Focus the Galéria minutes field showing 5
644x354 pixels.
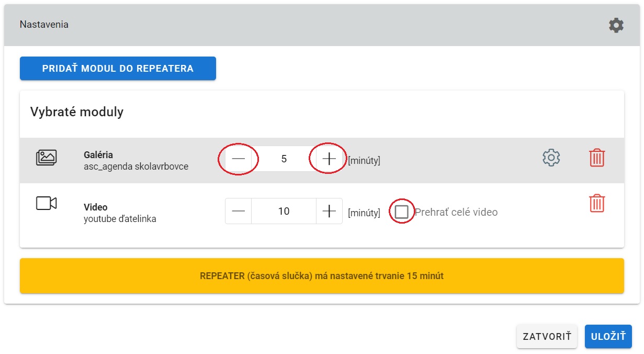pyautogui.click(x=284, y=159)
